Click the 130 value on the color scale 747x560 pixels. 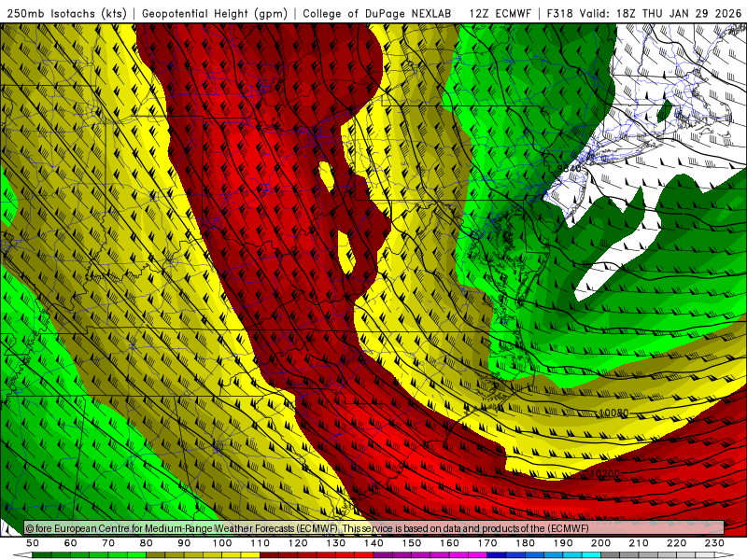[x=336, y=543]
